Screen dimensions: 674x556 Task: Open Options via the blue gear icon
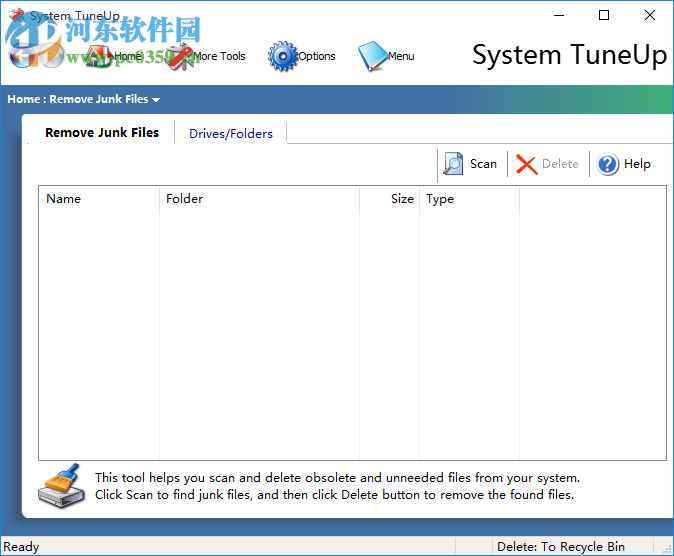282,56
